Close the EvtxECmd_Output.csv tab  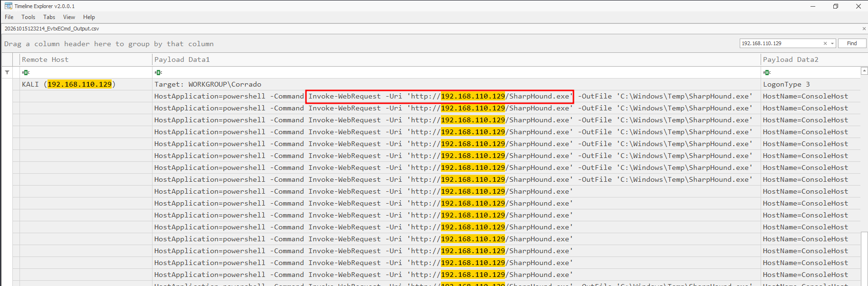tap(864, 29)
